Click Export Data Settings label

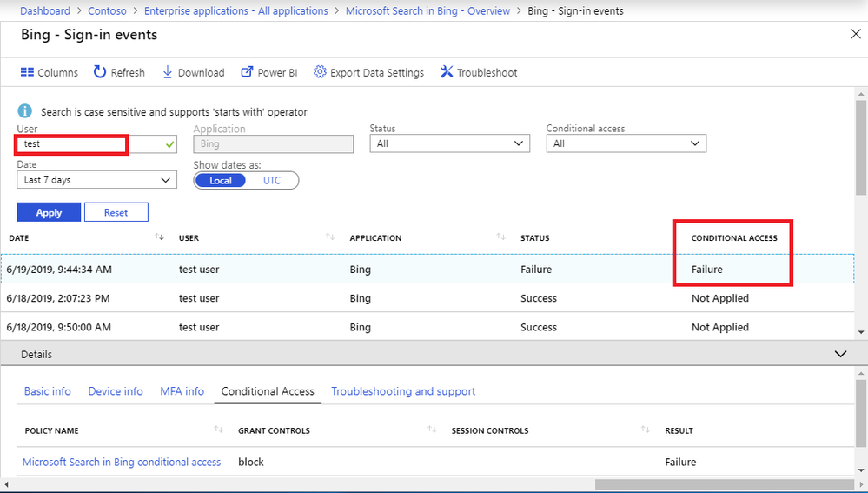[377, 72]
